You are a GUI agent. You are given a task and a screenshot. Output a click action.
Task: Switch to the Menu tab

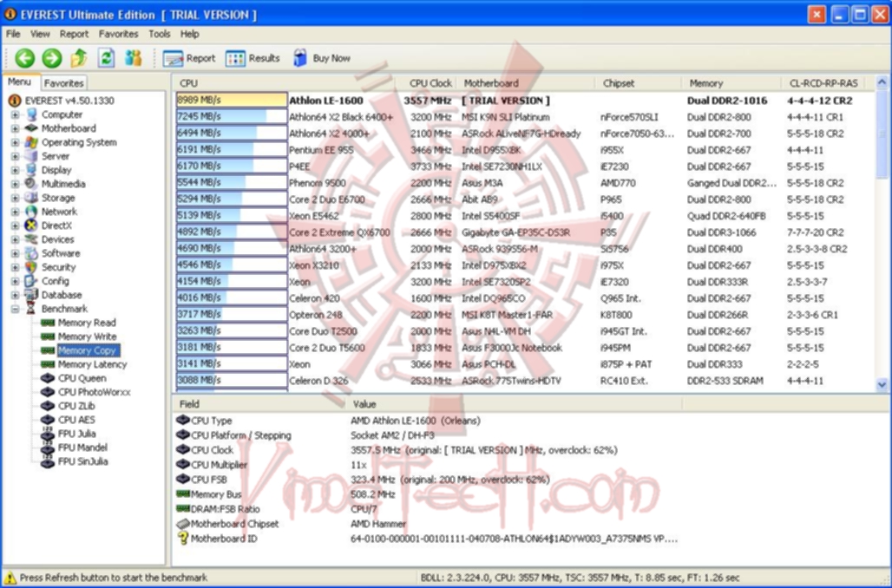point(19,82)
